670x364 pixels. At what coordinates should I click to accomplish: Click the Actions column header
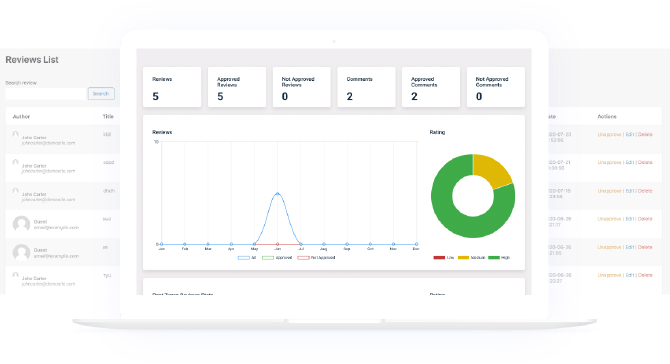[607, 116]
